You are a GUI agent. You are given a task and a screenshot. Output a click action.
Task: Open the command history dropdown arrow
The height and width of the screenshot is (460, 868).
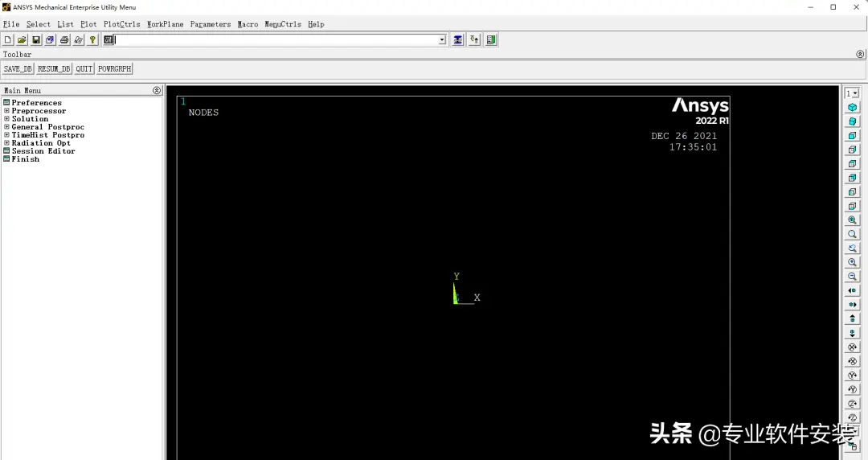coord(442,40)
